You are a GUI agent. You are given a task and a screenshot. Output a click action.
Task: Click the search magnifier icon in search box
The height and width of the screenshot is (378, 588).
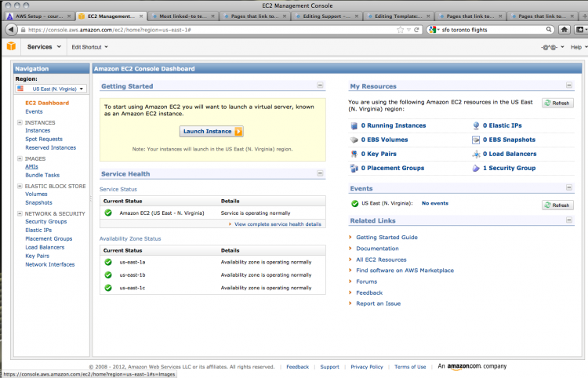(549, 29)
